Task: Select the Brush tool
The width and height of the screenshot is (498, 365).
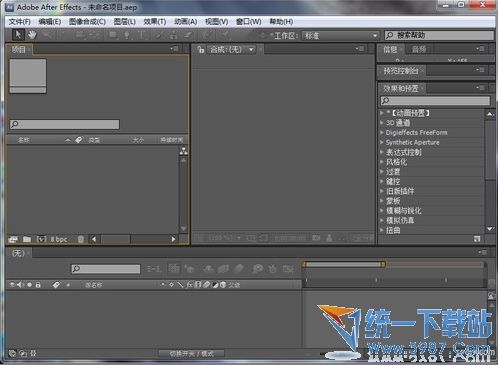Action: pos(160,35)
